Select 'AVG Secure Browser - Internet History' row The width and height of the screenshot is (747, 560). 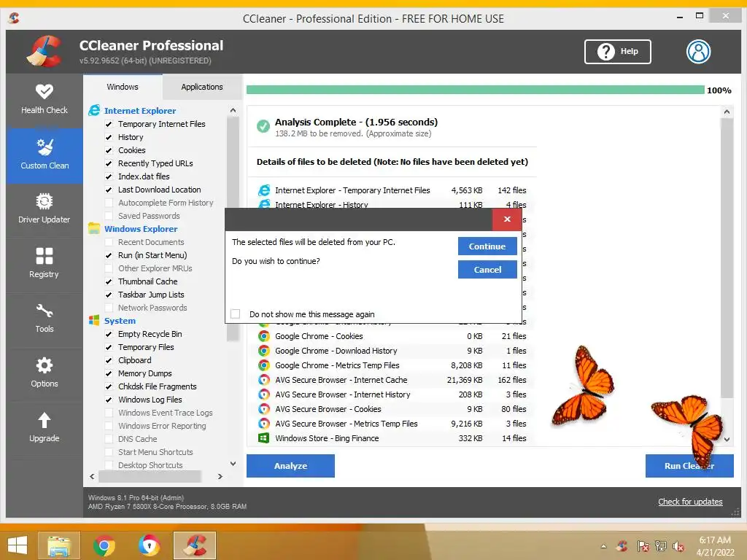pyautogui.click(x=392, y=394)
